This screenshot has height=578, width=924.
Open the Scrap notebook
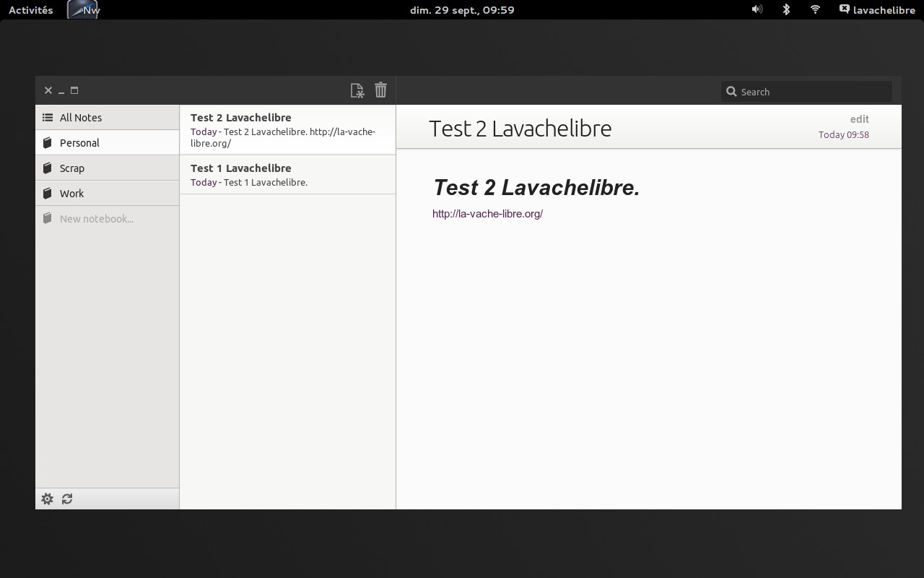coord(72,168)
